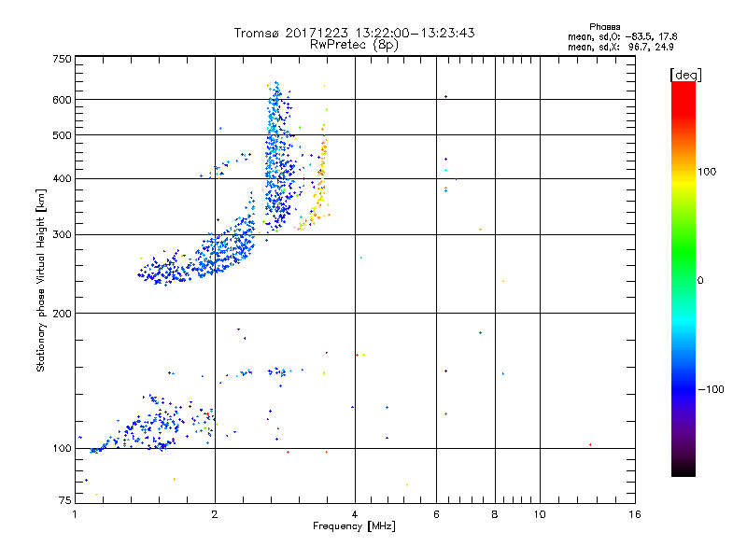The height and width of the screenshot is (560, 747).
Task: Click the colorbar tick label '-100'
Action: [x=712, y=389]
